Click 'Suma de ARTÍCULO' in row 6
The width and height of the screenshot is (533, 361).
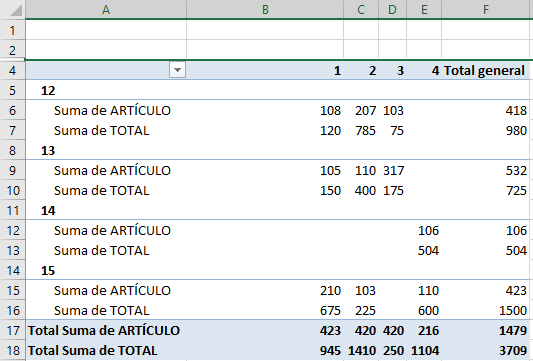point(112,110)
